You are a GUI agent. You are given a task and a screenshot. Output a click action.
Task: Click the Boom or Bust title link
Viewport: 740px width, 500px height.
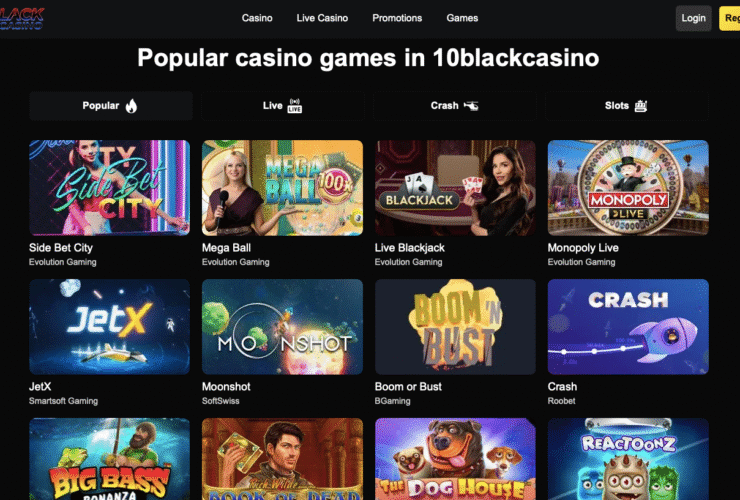[408, 386]
